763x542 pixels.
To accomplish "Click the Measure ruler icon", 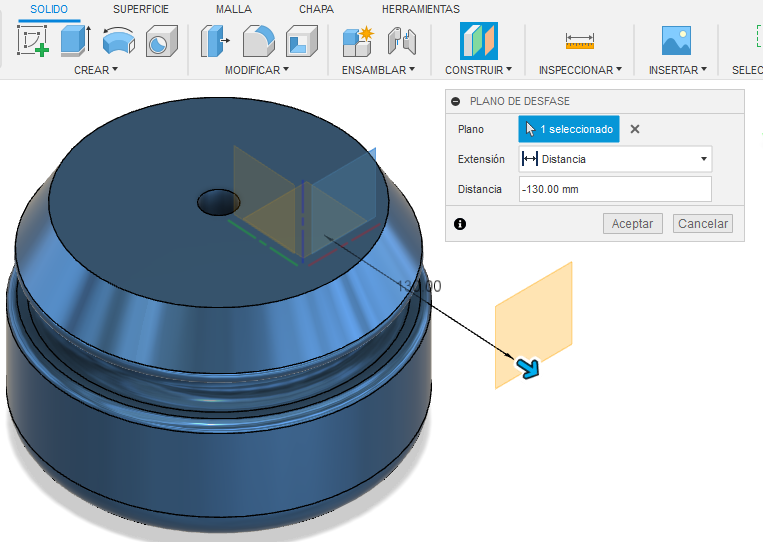I will 580,41.
